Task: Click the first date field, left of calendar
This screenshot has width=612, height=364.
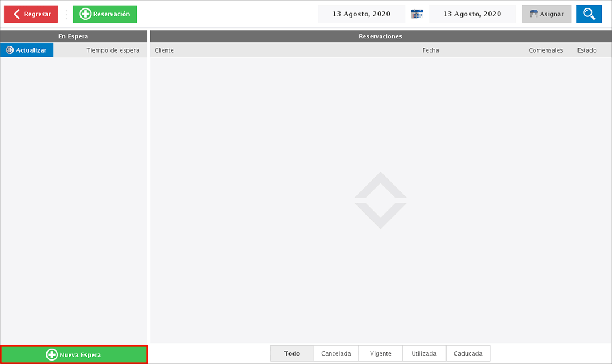Action: coord(362,14)
